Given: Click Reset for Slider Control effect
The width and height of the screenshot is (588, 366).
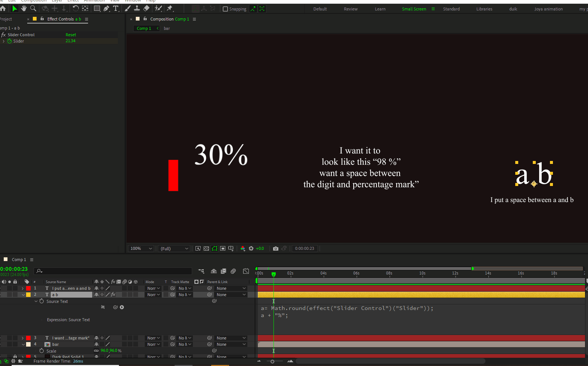Looking at the screenshot, I should tap(71, 35).
